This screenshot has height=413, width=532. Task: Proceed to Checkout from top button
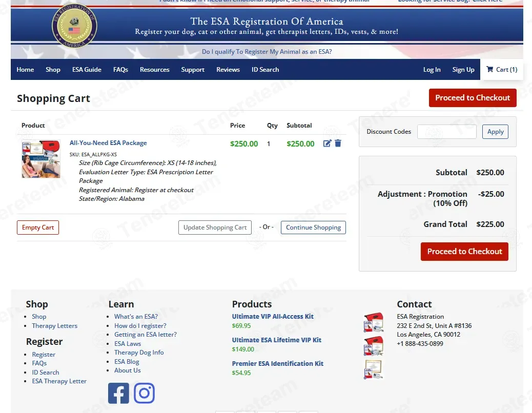point(473,98)
